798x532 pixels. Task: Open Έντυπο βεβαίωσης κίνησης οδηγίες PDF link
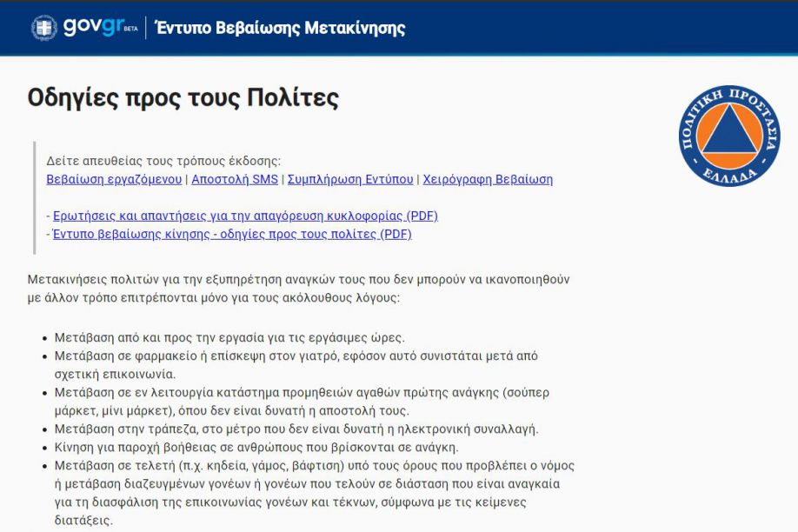[x=232, y=234]
